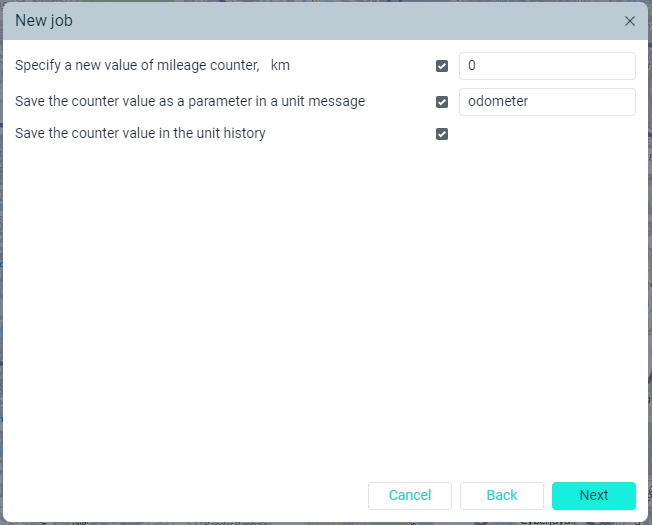Click the 'Specify a new value of mileage counter' label
The width and height of the screenshot is (652, 525).
(x=152, y=66)
